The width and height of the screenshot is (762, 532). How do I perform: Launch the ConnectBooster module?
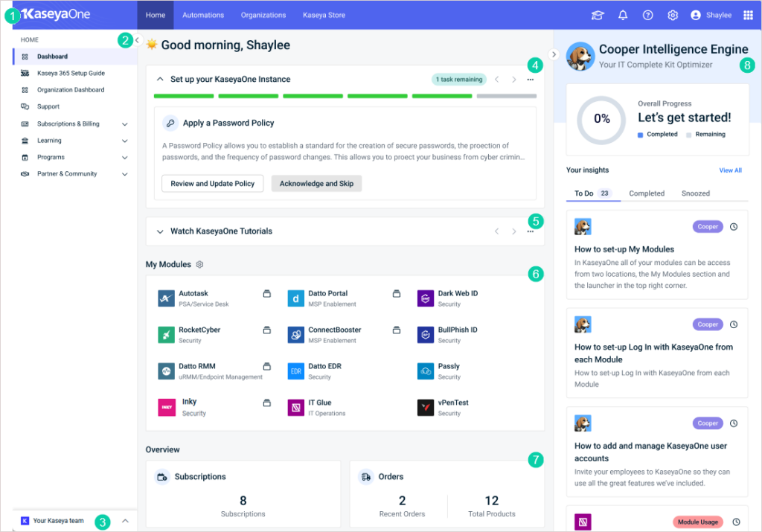tap(324, 335)
